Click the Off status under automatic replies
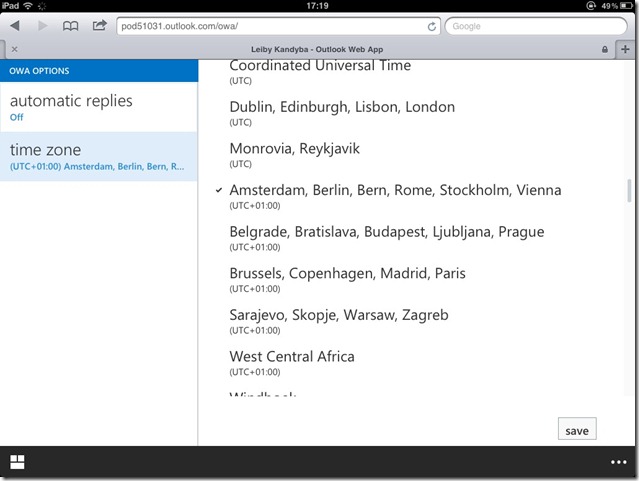639x481 pixels. tap(16, 117)
